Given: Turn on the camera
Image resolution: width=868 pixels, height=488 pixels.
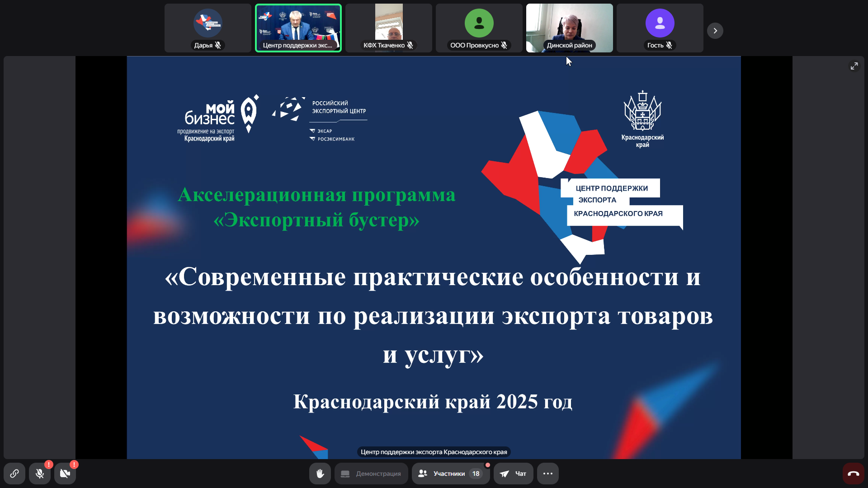Looking at the screenshot, I should [65, 474].
